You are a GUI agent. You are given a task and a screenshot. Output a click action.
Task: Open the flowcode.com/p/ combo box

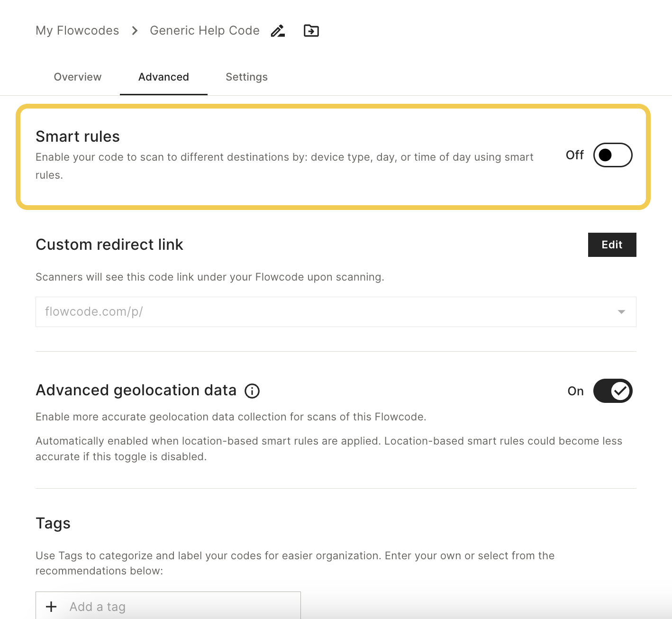[x=336, y=312]
